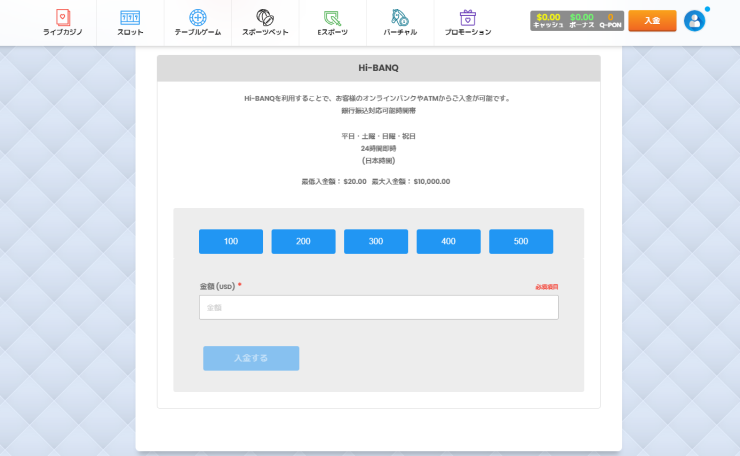Click the 銀行振込対応可能時間帯 text
Screen dimensions: 740x456
tap(378, 110)
